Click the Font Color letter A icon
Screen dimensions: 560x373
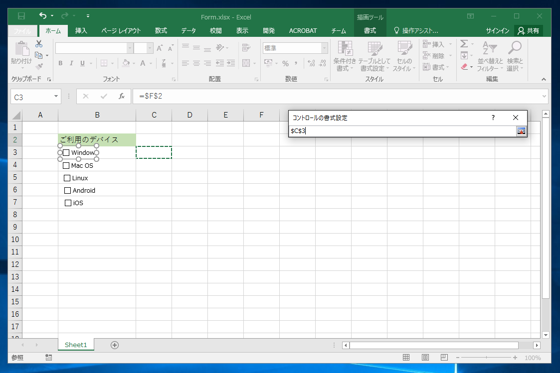tap(142, 63)
